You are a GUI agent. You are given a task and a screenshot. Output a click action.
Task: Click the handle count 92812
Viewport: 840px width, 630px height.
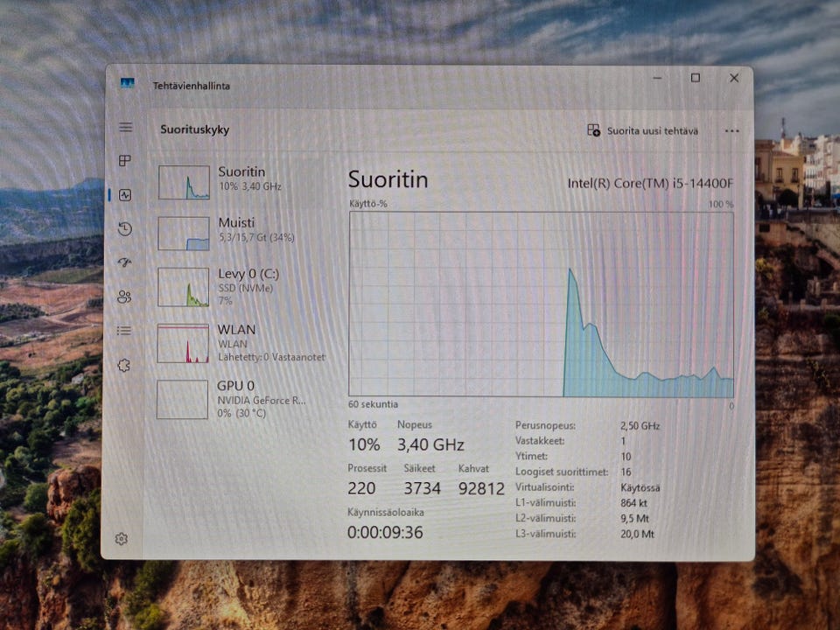pos(481,488)
